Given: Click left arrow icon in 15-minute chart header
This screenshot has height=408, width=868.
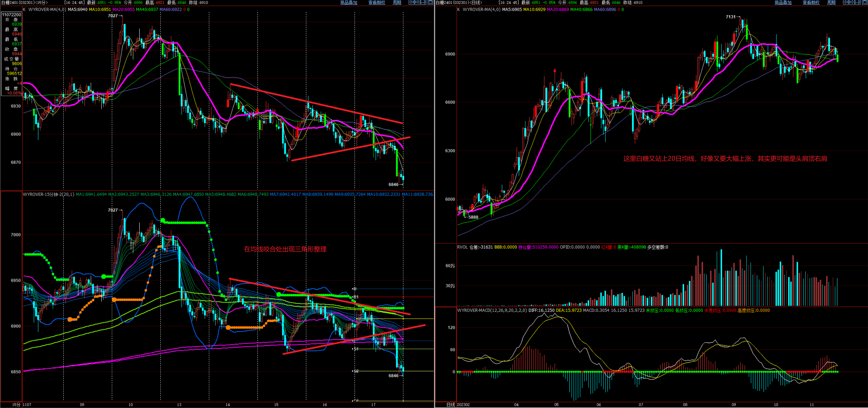Looking at the screenshot, I should 411,2.
